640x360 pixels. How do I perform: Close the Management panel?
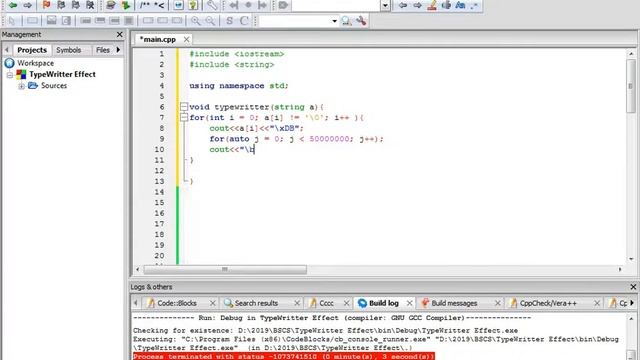(120, 35)
